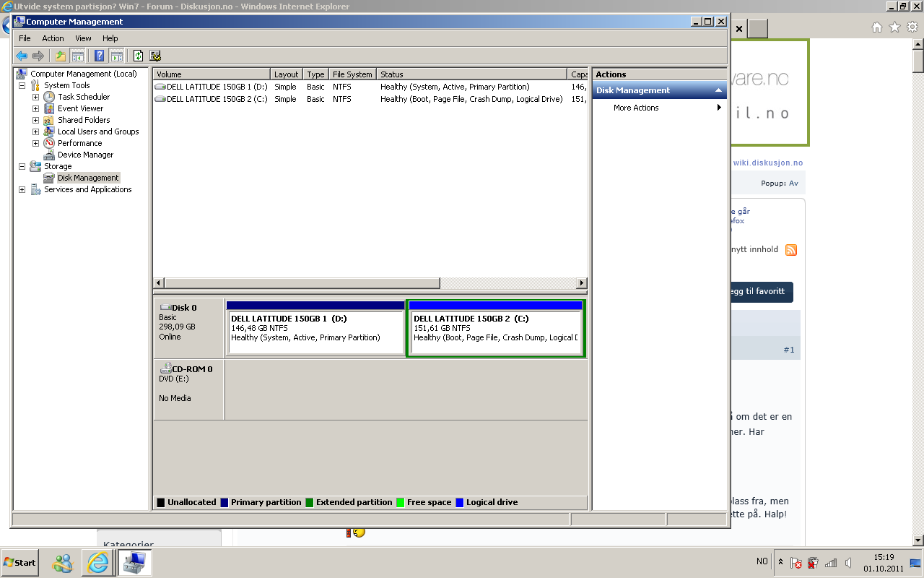Select the C: logical drive block in Disk 0
The image size is (924, 578).
[x=495, y=328]
